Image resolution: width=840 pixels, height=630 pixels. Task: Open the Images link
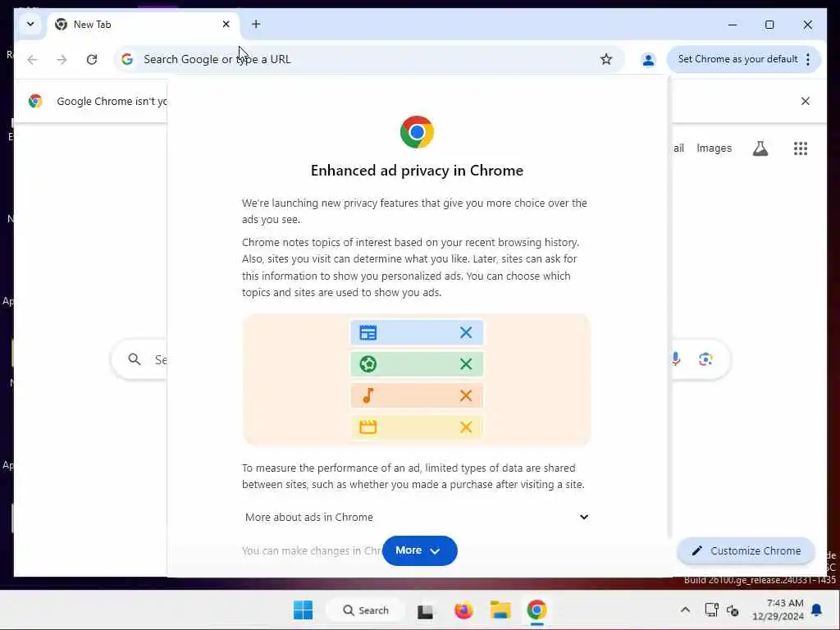[714, 148]
